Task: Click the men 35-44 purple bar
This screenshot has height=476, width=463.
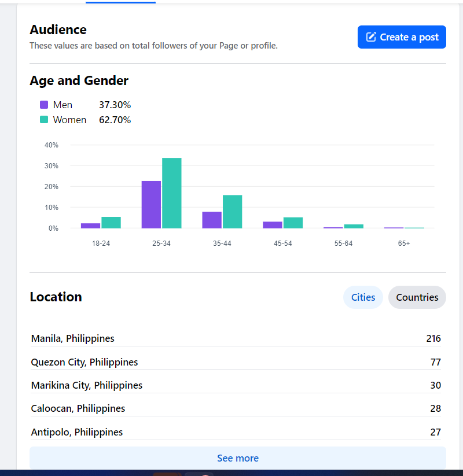Action: pos(212,220)
